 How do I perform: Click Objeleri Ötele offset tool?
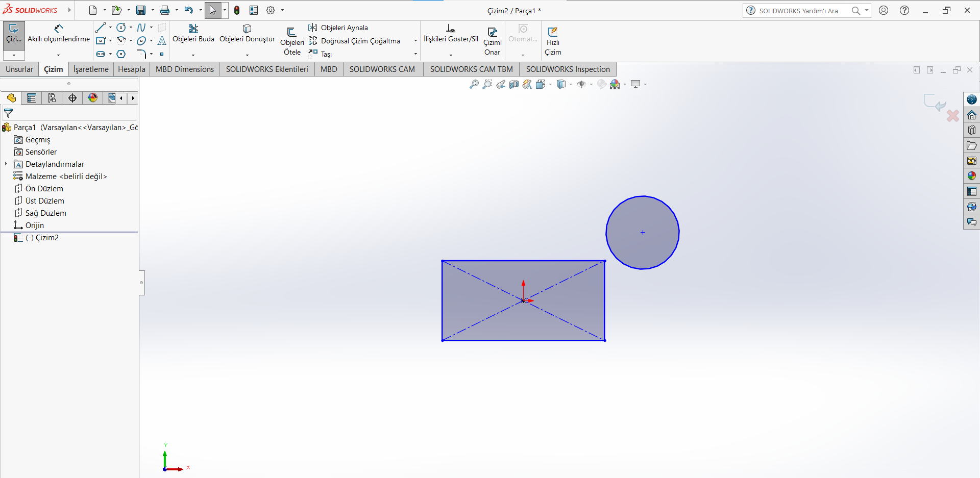(x=292, y=41)
